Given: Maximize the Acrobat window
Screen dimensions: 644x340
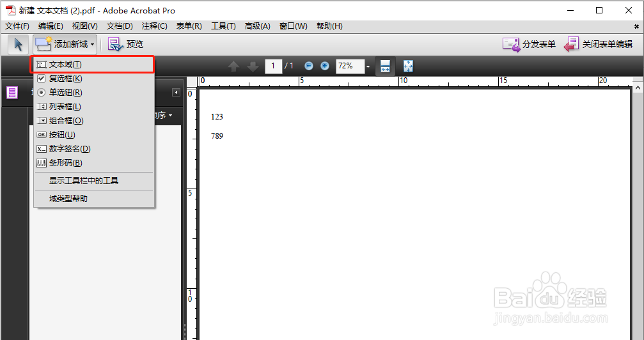Looking at the screenshot, I should tap(599, 10).
